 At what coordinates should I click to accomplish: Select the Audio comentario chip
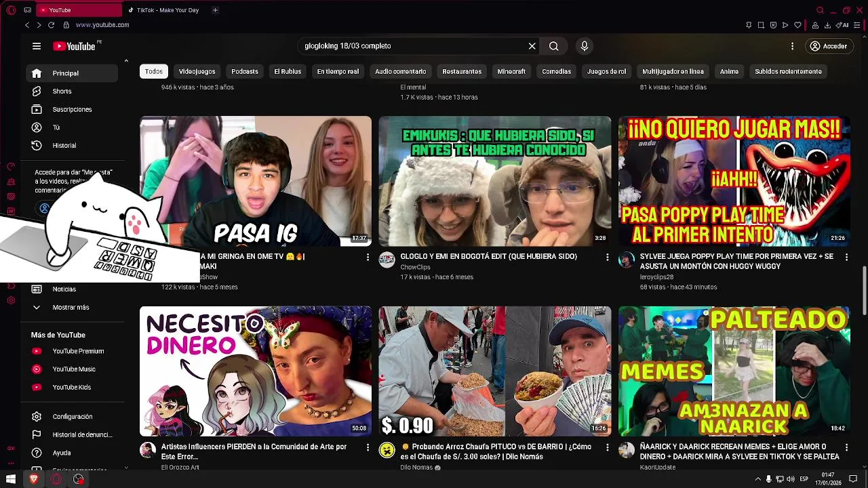tap(401, 71)
